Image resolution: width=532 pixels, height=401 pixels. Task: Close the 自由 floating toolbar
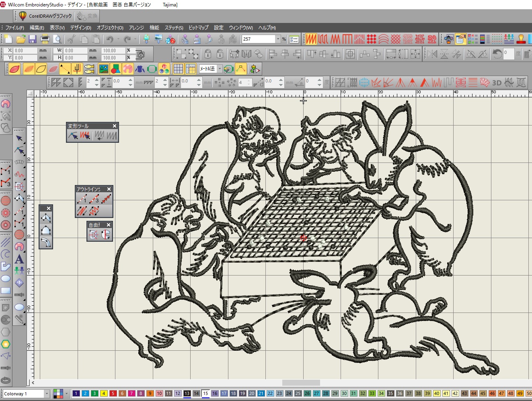[109, 225]
